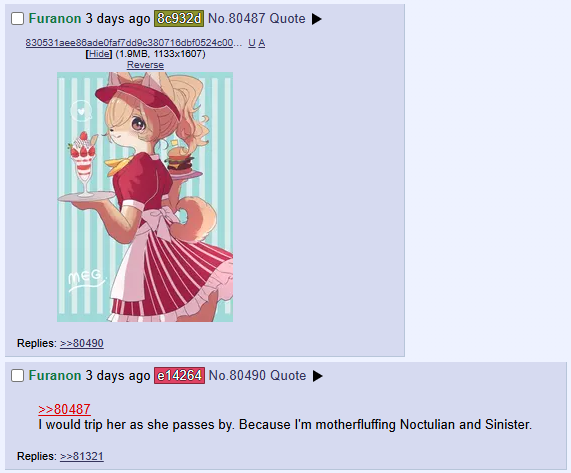Expand the waitress fox image thumbnail
The height and width of the screenshot is (473, 571).
click(145, 197)
